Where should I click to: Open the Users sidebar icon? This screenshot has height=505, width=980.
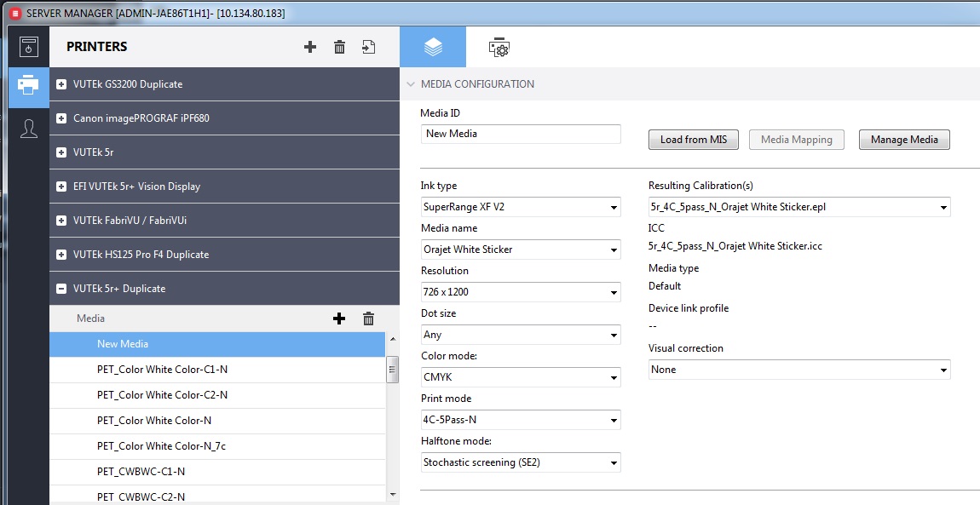tap(29, 128)
